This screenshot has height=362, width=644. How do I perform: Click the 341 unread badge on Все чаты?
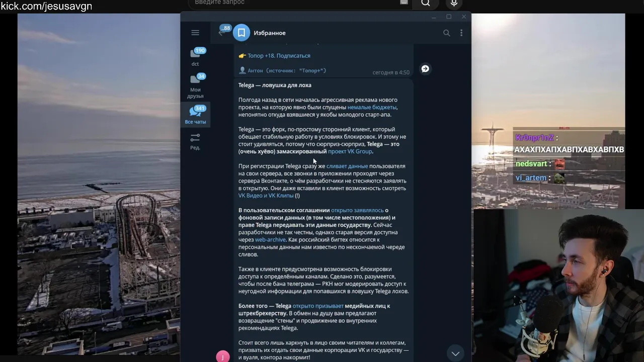click(200, 108)
